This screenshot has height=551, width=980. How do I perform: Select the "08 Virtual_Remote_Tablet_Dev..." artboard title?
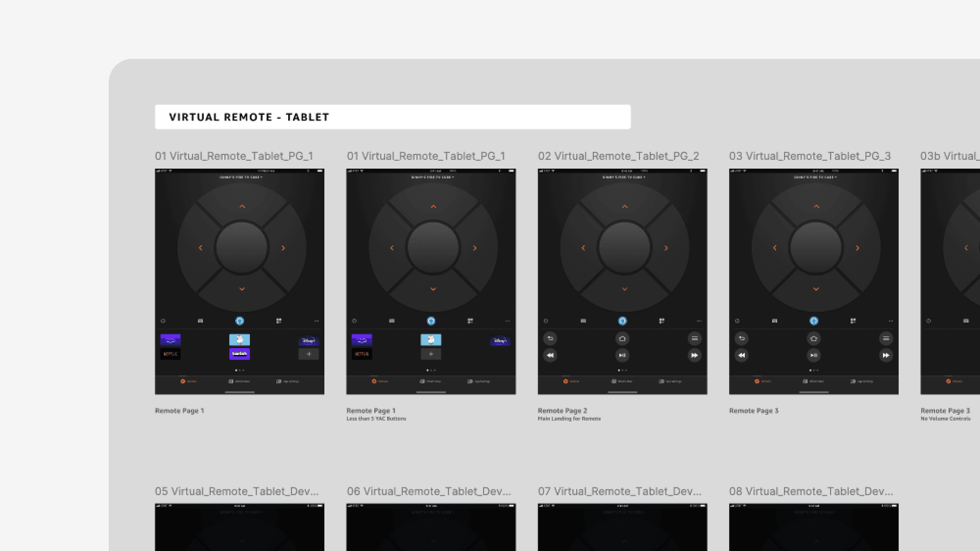click(811, 491)
